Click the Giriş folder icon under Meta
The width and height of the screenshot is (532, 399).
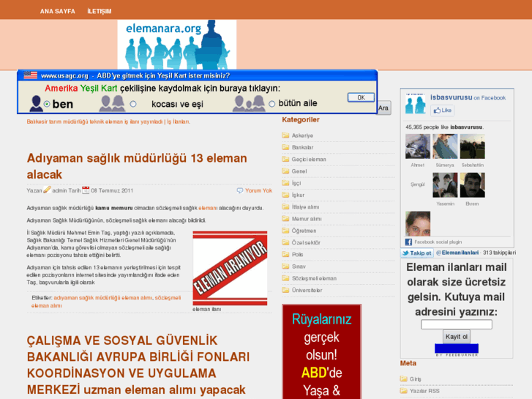[x=403, y=379]
